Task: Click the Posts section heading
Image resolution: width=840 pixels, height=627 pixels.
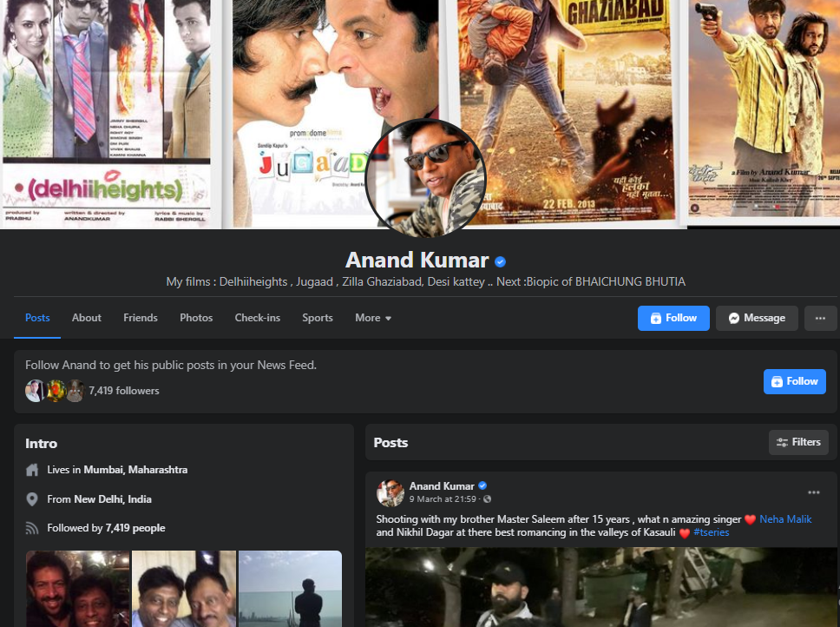Action: [390, 443]
